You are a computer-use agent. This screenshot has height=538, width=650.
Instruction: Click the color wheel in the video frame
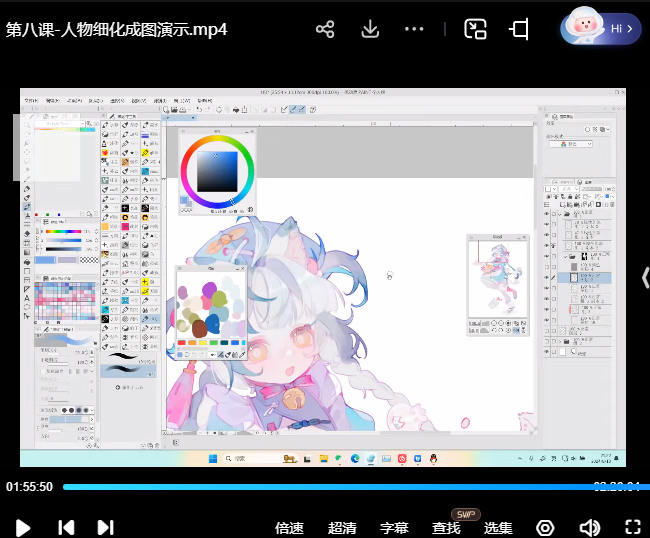[216, 170]
